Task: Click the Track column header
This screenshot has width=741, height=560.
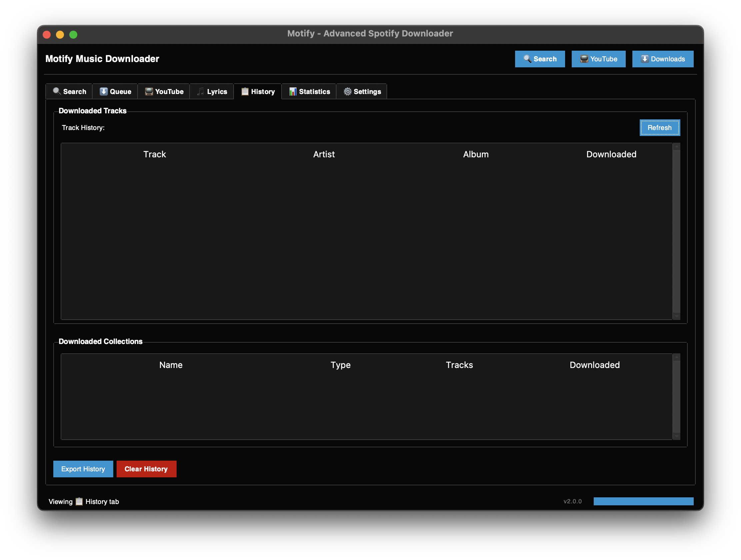Action: pos(155,154)
